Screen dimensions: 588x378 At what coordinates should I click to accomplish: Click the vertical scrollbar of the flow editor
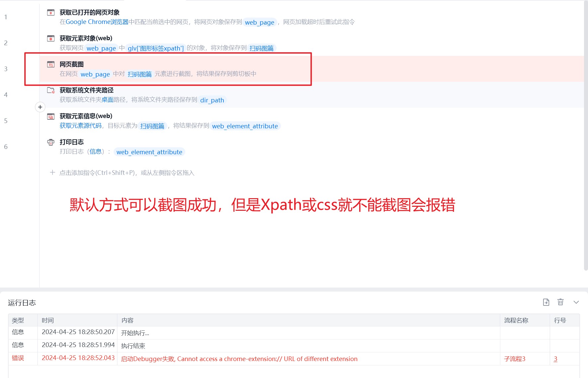pyautogui.click(x=586, y=136)
